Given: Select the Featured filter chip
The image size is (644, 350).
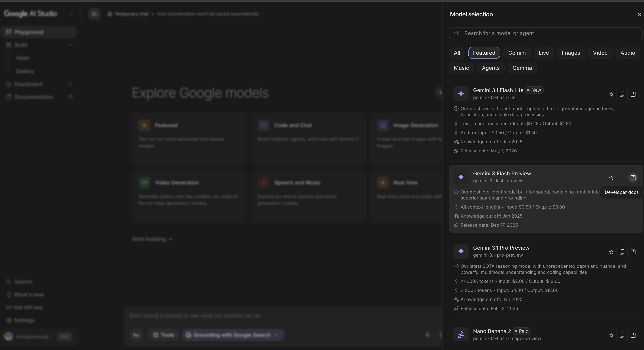Looking at the screenshot, I should pos(484,53).
